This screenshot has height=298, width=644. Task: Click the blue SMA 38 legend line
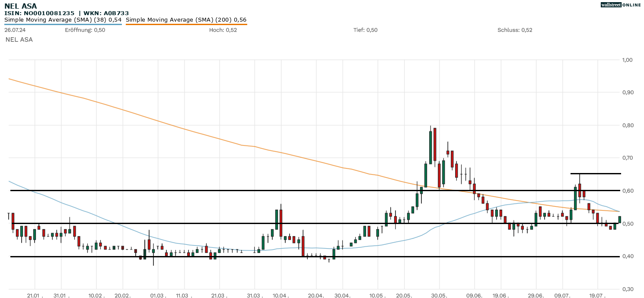63,24
